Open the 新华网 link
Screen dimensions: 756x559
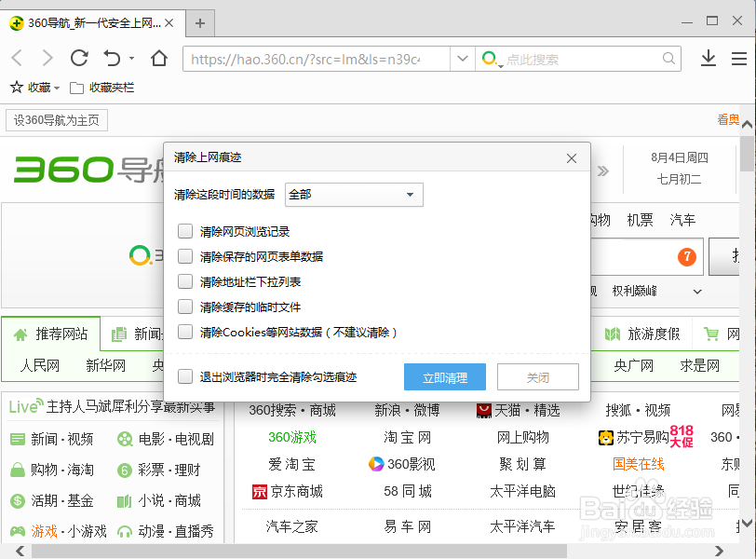[105, 365]
